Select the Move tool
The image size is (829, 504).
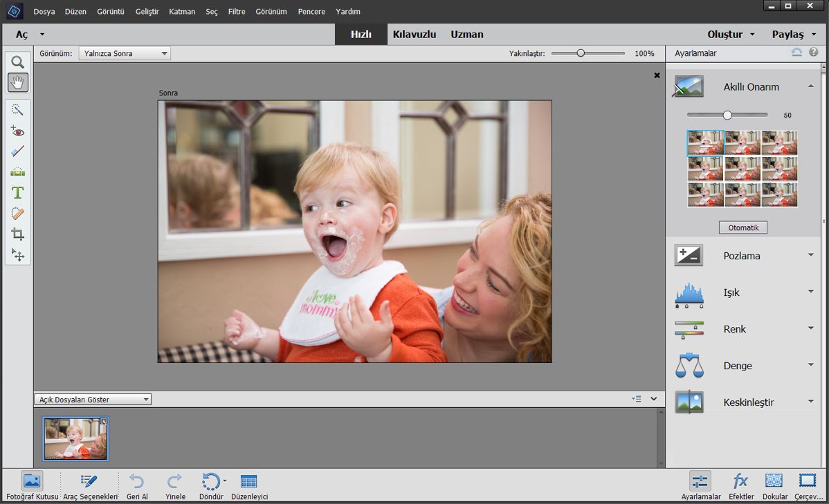(x=18, y=255)
